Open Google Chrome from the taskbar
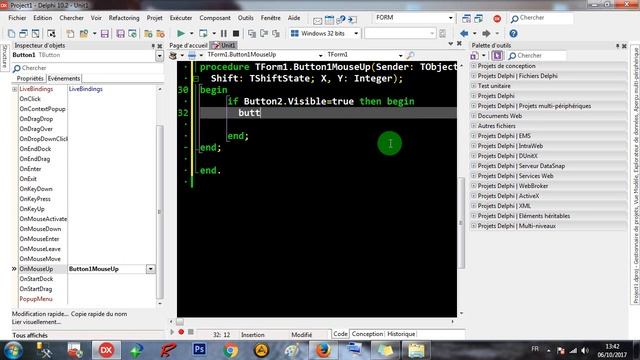Viewport: 640px width, 360px height. click(x=230, y=350)
